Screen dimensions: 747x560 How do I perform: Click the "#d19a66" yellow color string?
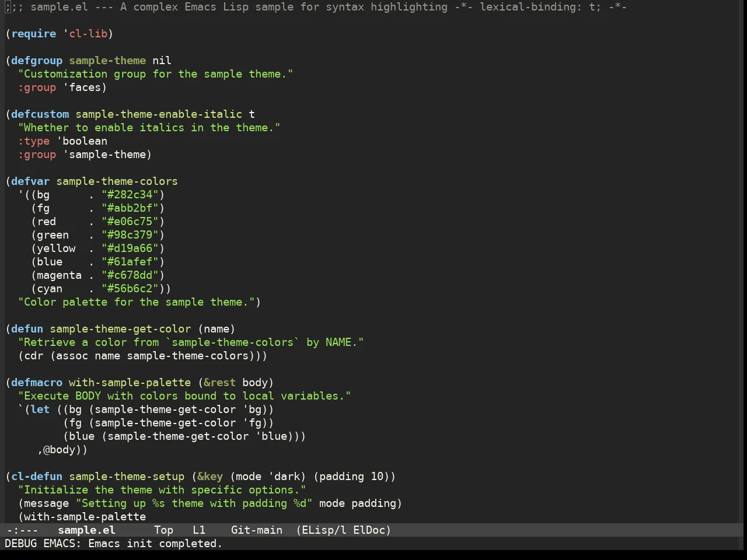130,249
